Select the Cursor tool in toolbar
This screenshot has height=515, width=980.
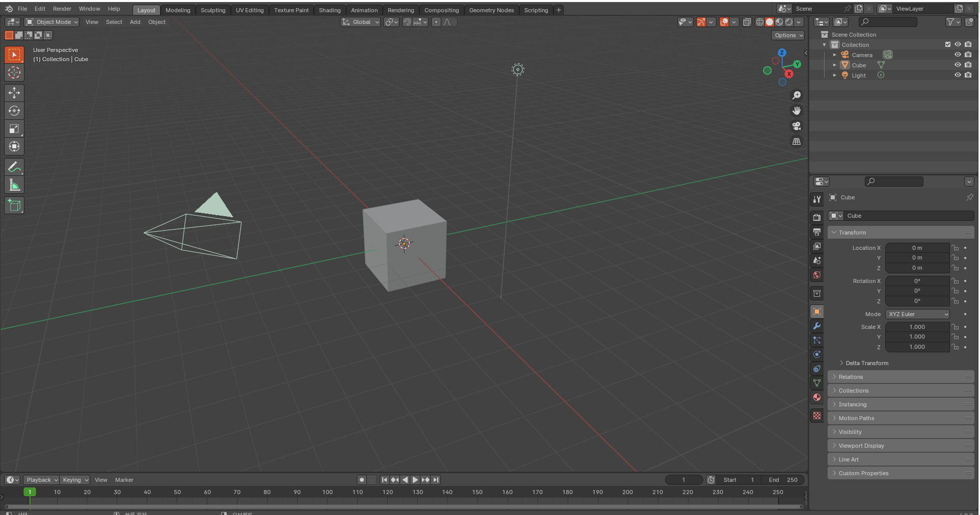(14, 73)
